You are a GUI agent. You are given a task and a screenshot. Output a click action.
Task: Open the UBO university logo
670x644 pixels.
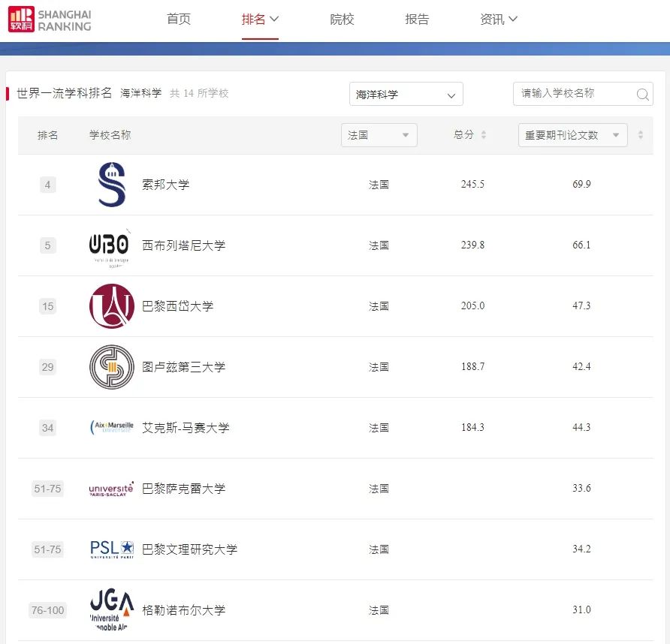(x=110, y=248)
